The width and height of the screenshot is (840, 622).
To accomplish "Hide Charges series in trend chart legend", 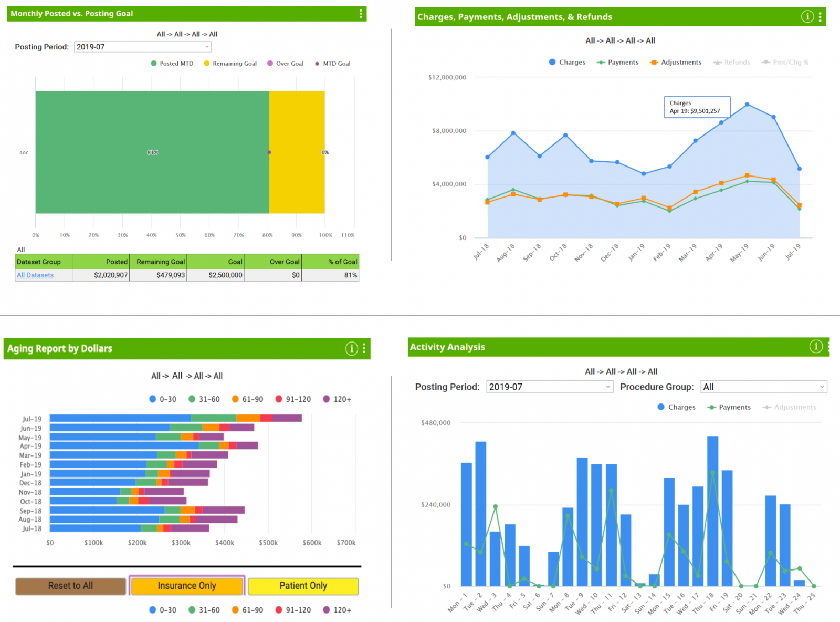I will (x=567, y=62).
